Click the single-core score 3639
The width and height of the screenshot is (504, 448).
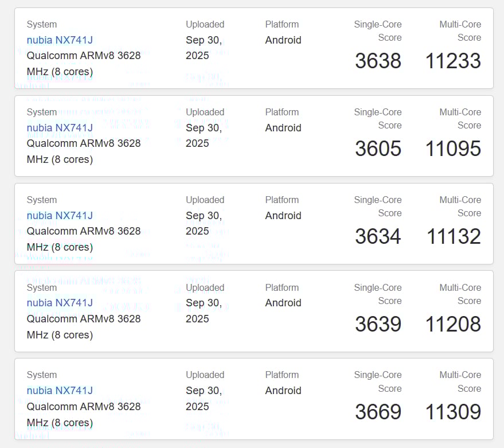(x=378, y=325)
